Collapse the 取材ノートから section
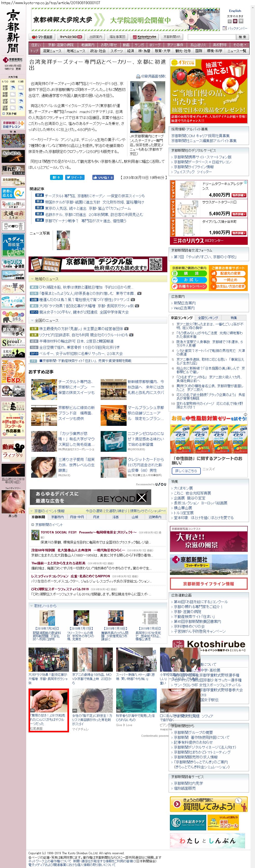 click(x=32, y=606)
